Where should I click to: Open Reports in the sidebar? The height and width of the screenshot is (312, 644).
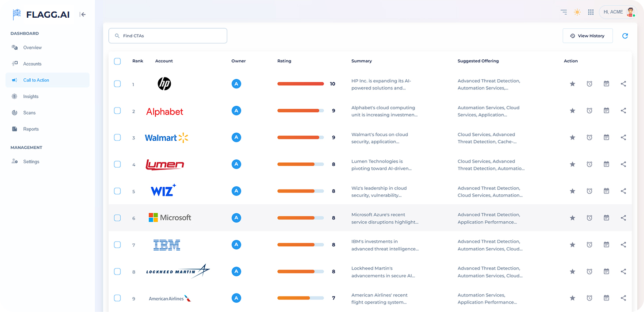tap(47, 129)
